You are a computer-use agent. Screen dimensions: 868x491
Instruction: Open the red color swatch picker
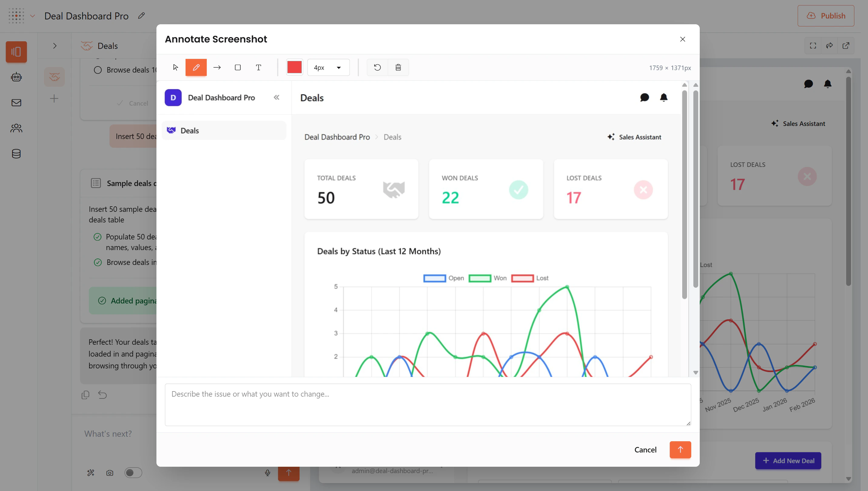pos(294,67)
